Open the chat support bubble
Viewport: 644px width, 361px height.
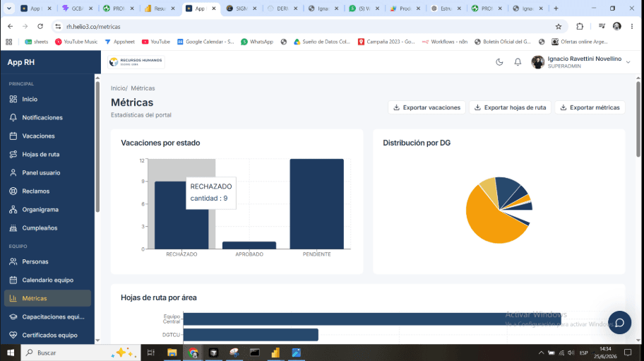pyautogui.click(x=620, y=322)
